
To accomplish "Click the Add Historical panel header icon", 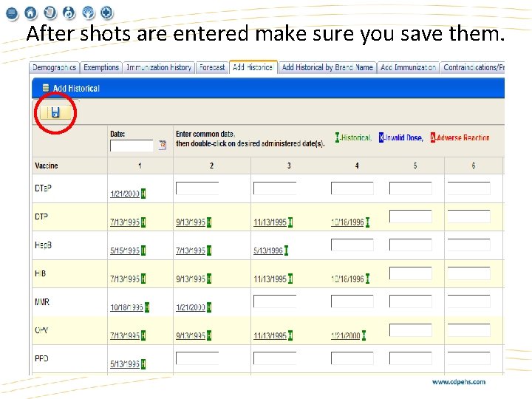I will click(46, 88).
